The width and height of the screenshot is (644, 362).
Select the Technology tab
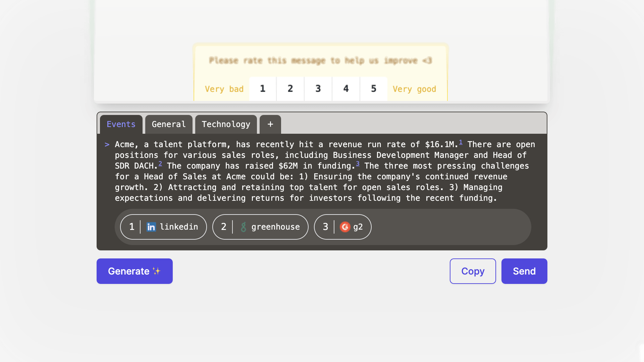coord(226,124)
